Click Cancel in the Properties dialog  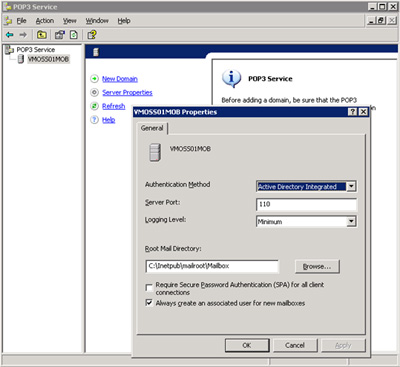(295, 345)
